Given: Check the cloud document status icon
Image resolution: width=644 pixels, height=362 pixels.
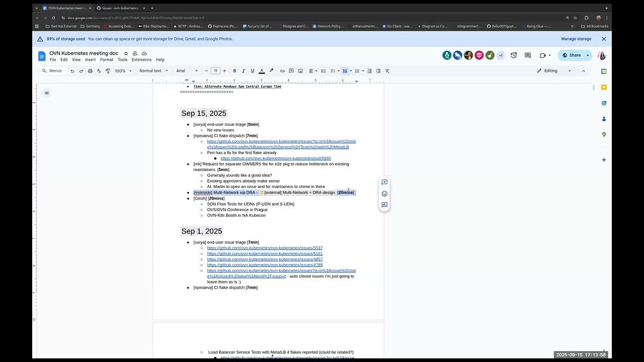Looking at the screenshot, I should point(144,53).
